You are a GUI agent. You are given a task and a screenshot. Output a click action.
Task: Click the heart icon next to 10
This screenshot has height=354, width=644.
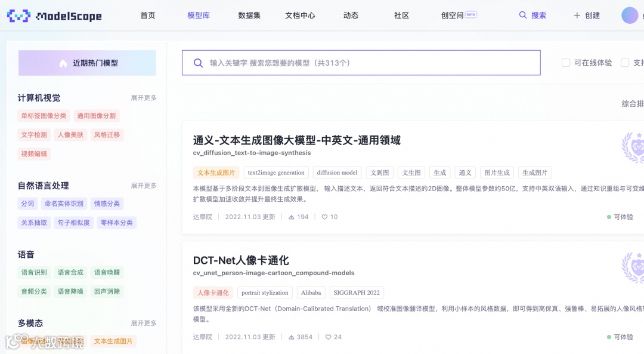(x=324, y=217)
